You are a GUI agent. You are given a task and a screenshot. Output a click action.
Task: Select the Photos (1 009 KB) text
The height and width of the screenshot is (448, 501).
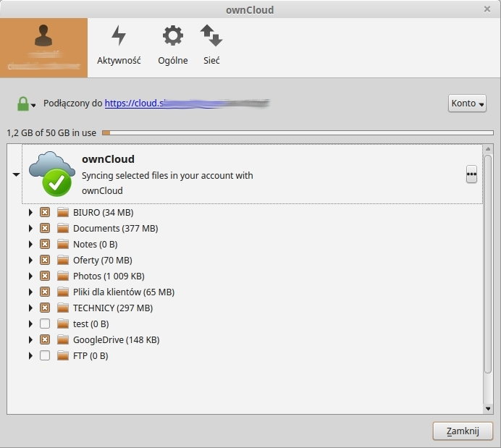(x=109, y=276)
